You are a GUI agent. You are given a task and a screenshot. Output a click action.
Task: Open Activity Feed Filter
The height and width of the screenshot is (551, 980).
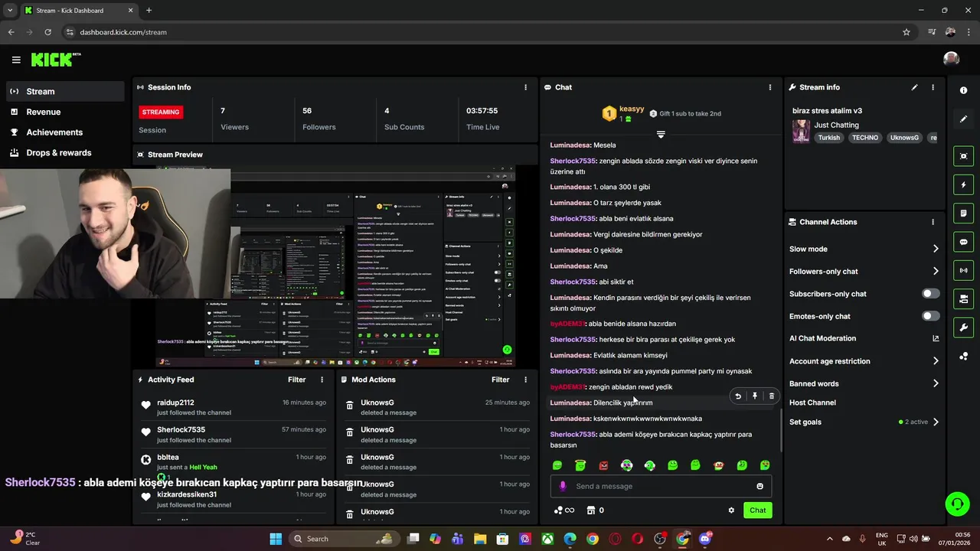(x=296, y=380)
